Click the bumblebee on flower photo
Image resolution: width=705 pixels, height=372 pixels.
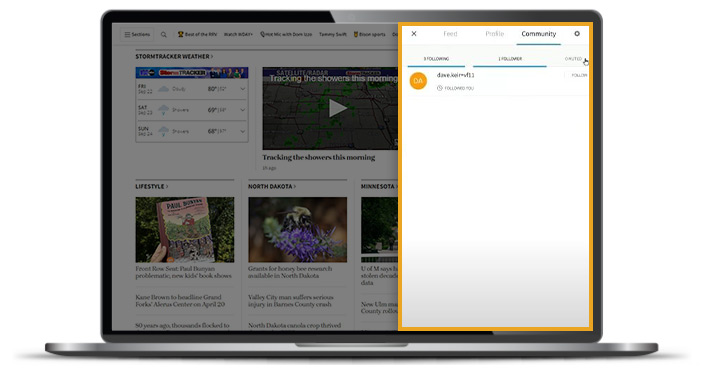298,229
